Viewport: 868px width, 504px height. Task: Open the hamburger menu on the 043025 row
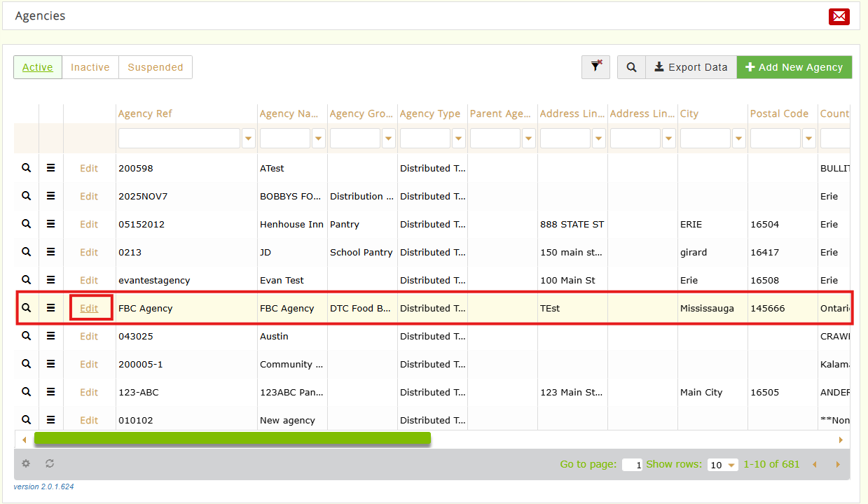click(x=50, y=336)
